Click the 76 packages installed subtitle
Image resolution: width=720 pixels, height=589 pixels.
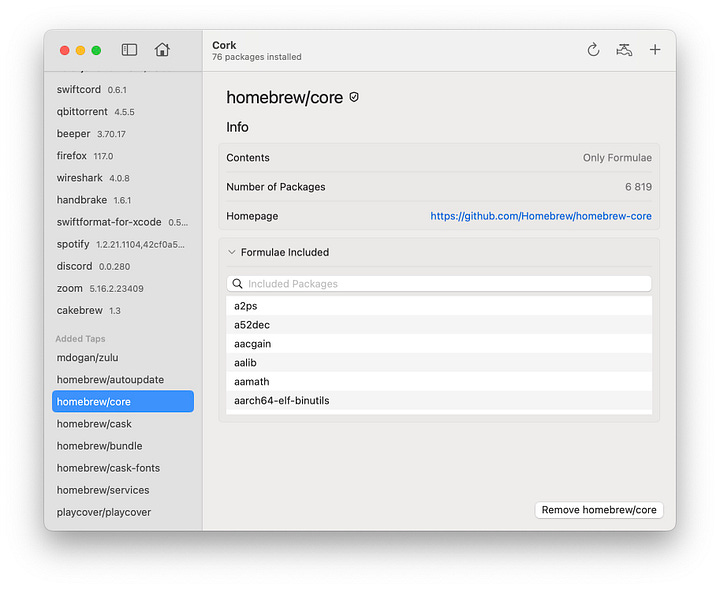click(x=257, y=57)
